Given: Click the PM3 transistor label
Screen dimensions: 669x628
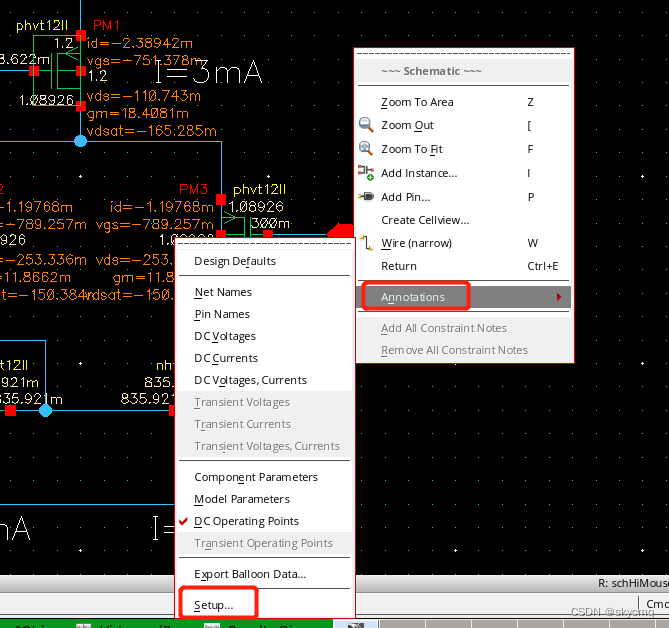Looking at the screenshot, I should tap(193, 189).
